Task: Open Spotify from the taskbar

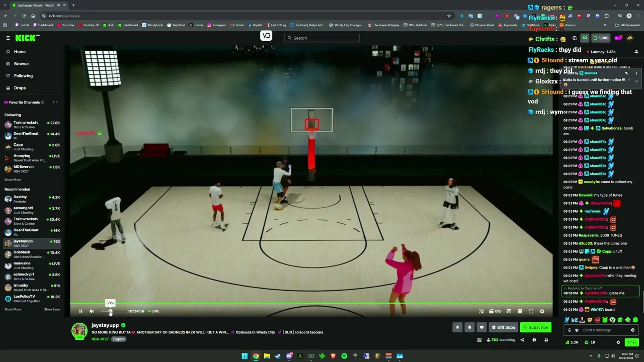Action: [x=344, y=356]
